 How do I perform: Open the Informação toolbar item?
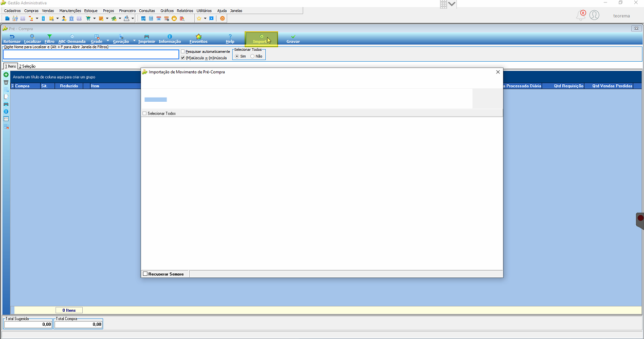170,39
